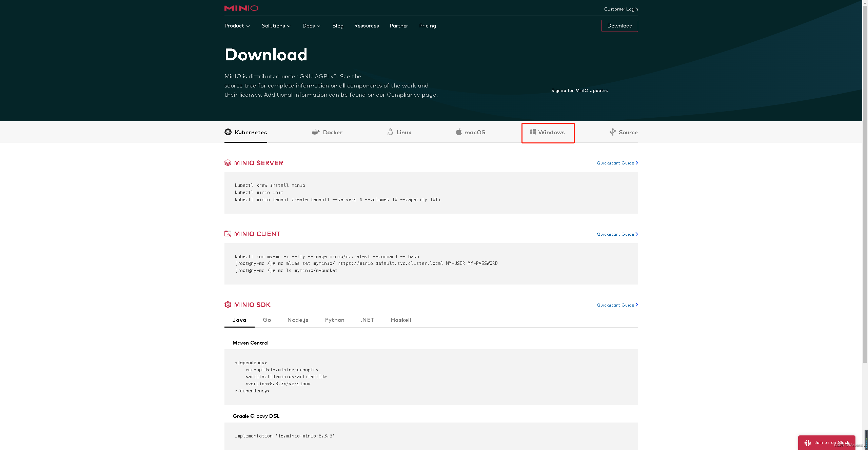Viewport: 868px width, 450px height.
Task: Expand the Product dropdown menu
Action: 237,26
